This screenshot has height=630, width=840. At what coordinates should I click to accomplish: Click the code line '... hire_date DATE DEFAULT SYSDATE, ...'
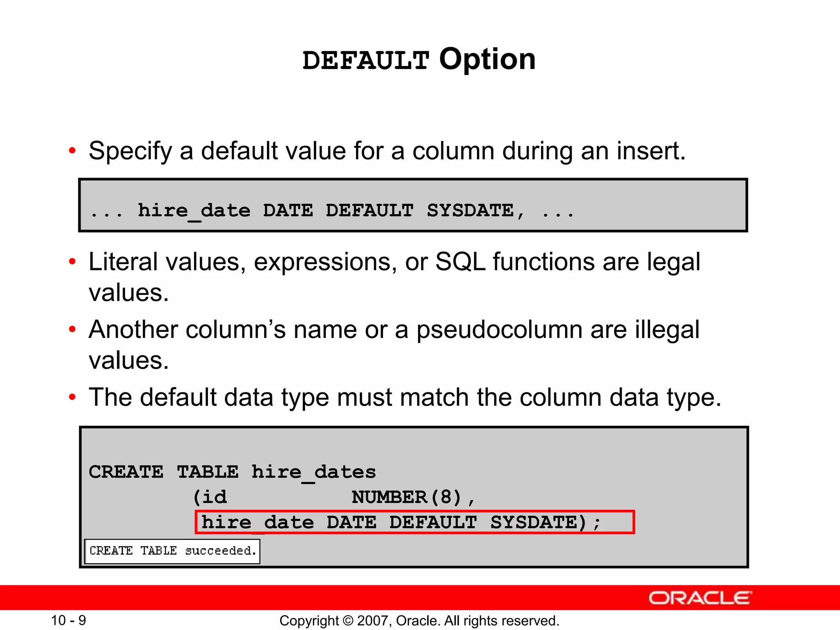point(332,211)
